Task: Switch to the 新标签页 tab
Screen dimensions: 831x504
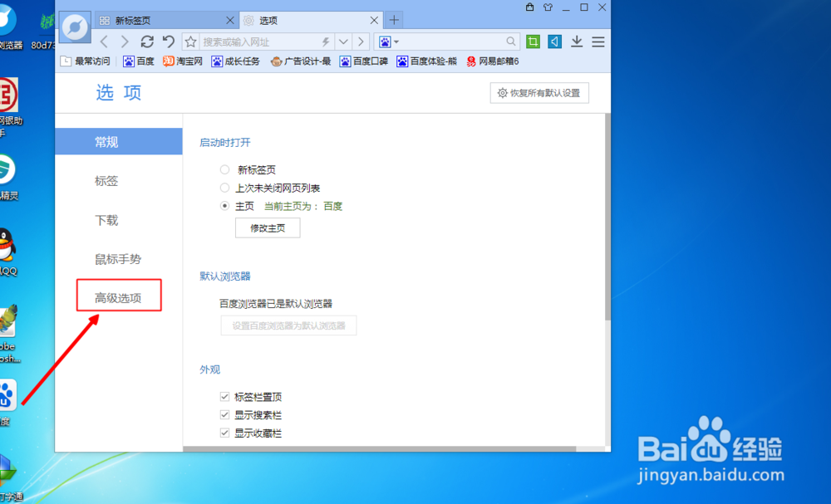Action: point(167,20)
